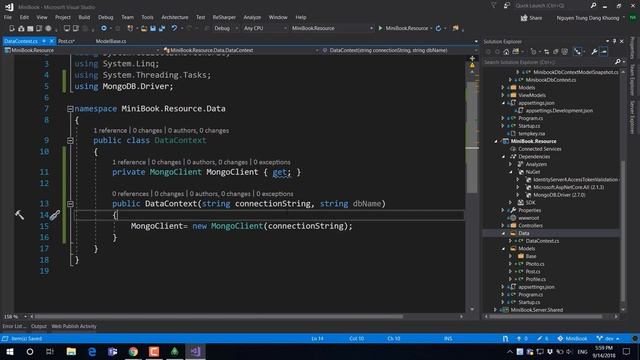Collapse the constructor block on line 13
The height and width of the screenshot is (360, 640).
pyautogui.click(x=70, y=204)
